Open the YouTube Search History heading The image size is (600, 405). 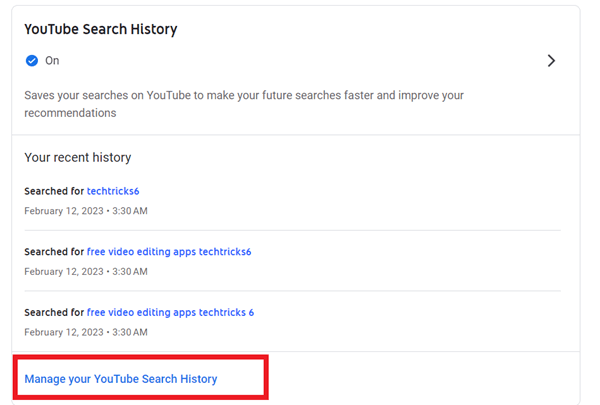100,29
